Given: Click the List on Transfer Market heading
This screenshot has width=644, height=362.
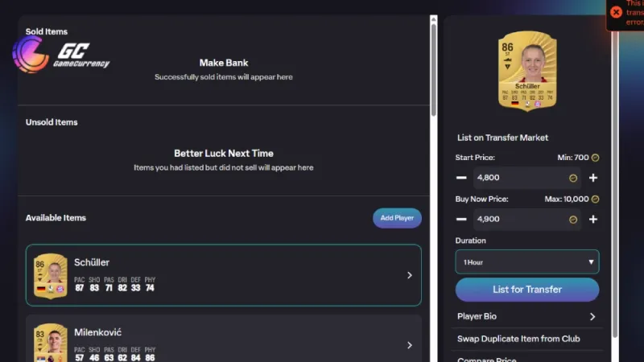Looking at the screenshot, I should coord(502,138).
